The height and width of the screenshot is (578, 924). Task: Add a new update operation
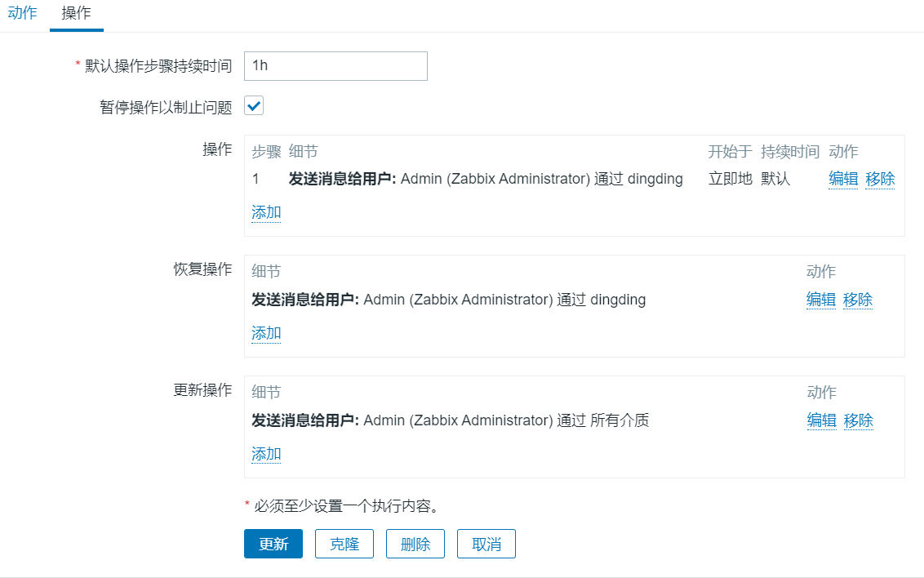pyautogui.click(x=266, y=454)
